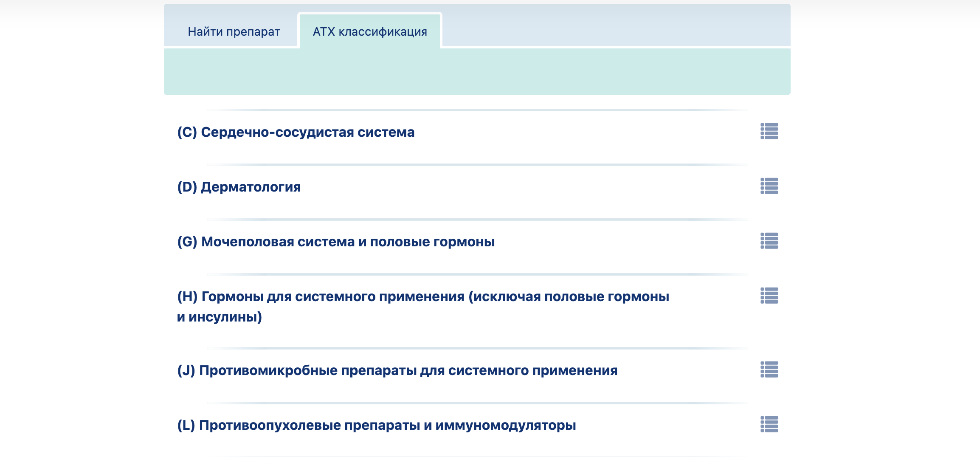This screenshot has height=457, width=980.
Task: Click the empty teal panel below tabs
Action: [477, 71]
